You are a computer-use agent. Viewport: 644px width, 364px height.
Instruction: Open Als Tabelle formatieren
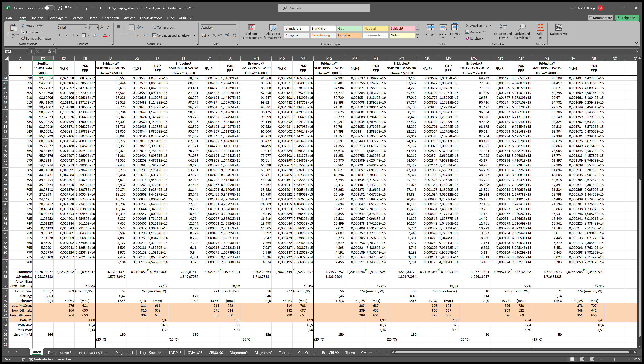pos(273,32)
